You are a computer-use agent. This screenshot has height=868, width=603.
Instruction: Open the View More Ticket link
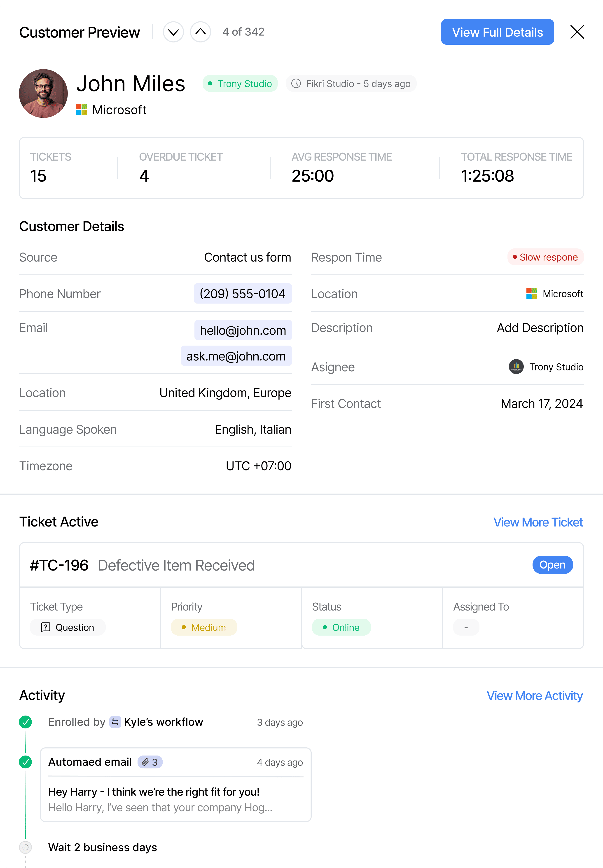coord(538,522)
